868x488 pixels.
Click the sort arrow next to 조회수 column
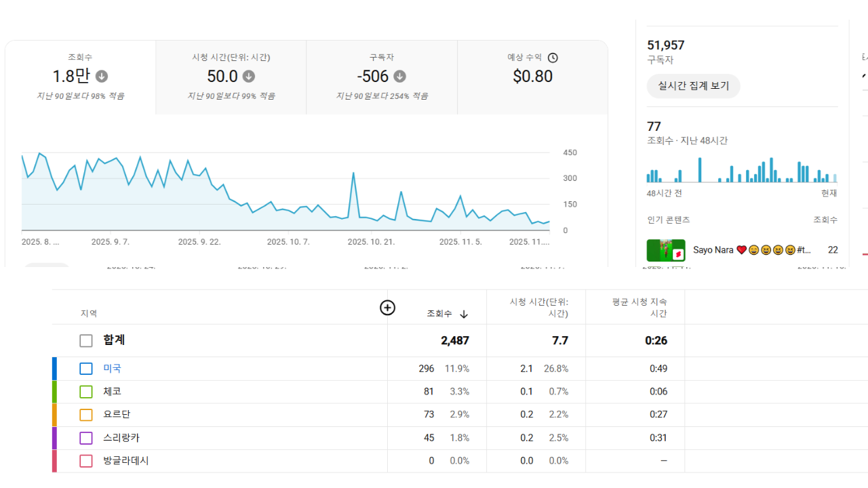click(x=464, y=314)
